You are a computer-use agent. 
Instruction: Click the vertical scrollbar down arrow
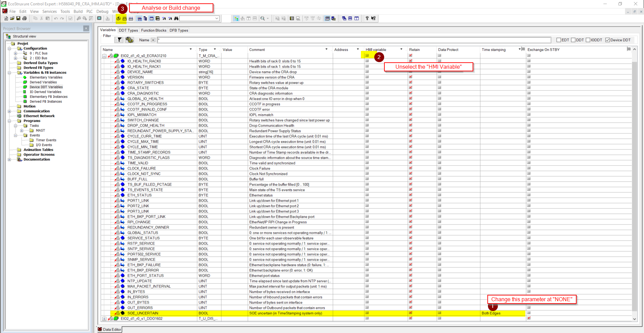click(x=634, y=319)
